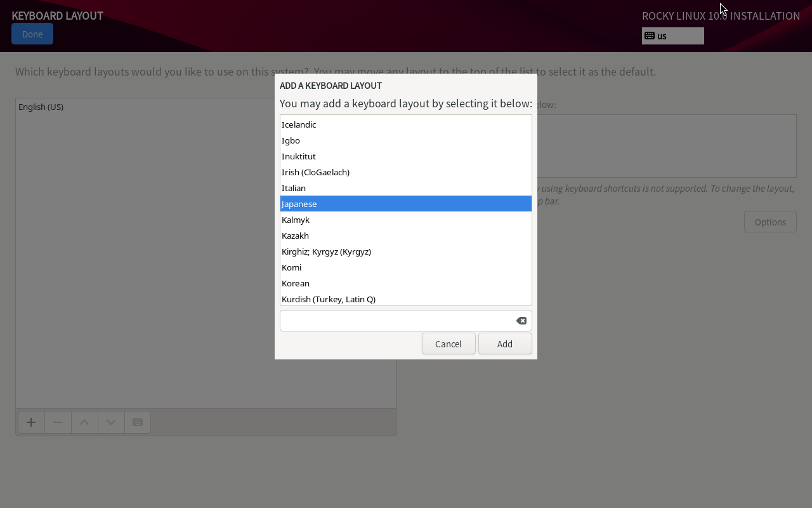Select Irish (CloGaelach) layout

(406, 172)
